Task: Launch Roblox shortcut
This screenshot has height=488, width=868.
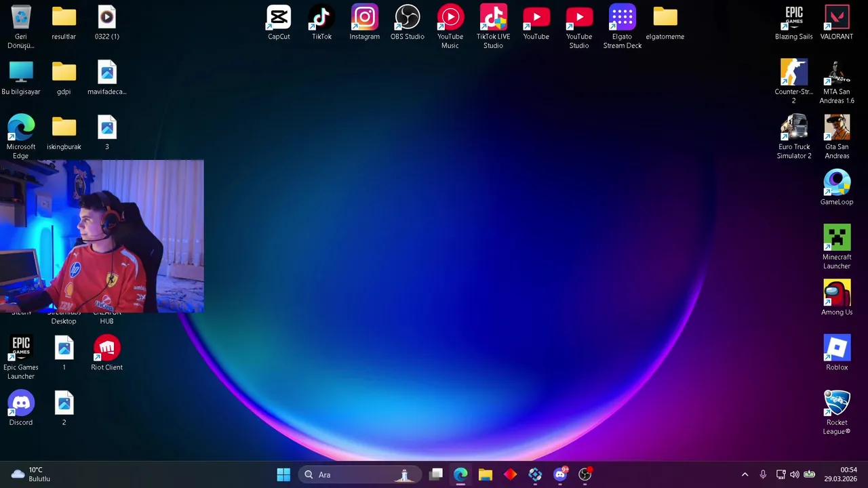Action: pyautogui.click(x=837, y=353)
